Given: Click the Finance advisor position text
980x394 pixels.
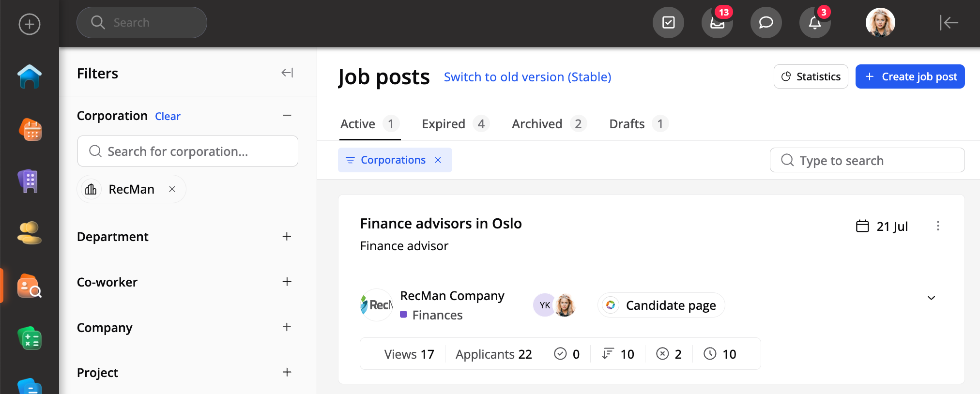Looking at the screenshot, I should click(404, 246).
